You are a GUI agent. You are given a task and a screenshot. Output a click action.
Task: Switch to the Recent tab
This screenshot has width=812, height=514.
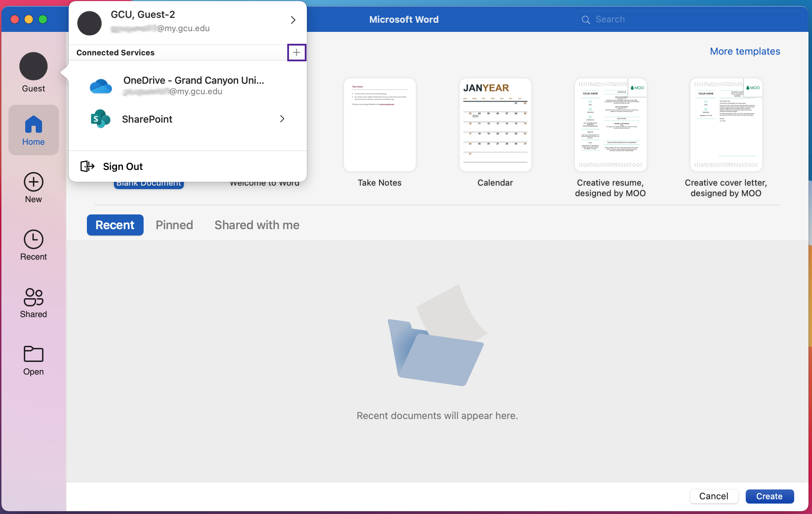[x=115, y=225]
